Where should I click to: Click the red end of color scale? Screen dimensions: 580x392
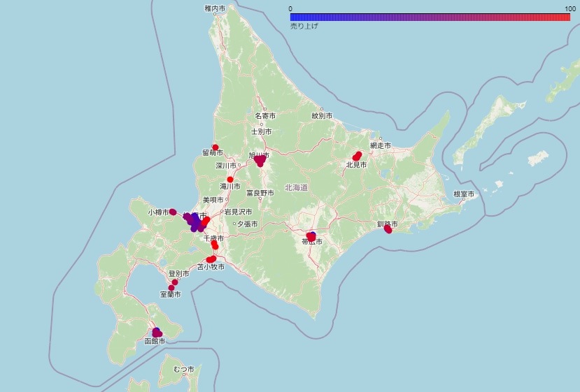click(x=566, y=17)
